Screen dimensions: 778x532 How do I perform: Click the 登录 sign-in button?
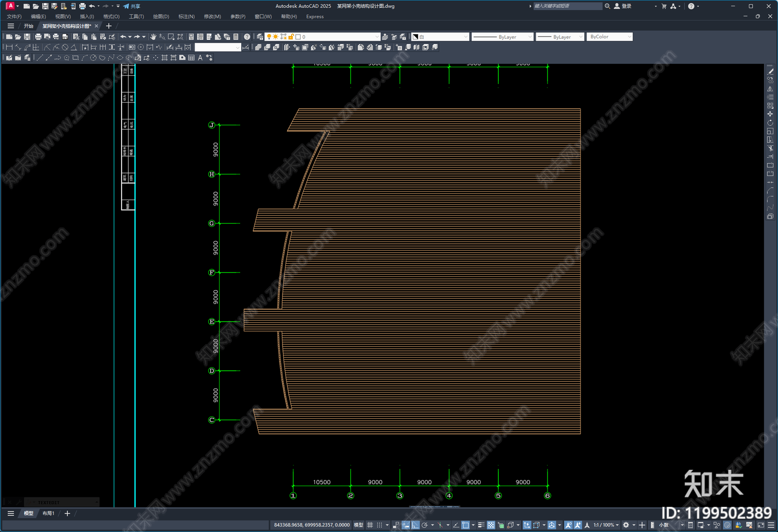coord(623,6)
